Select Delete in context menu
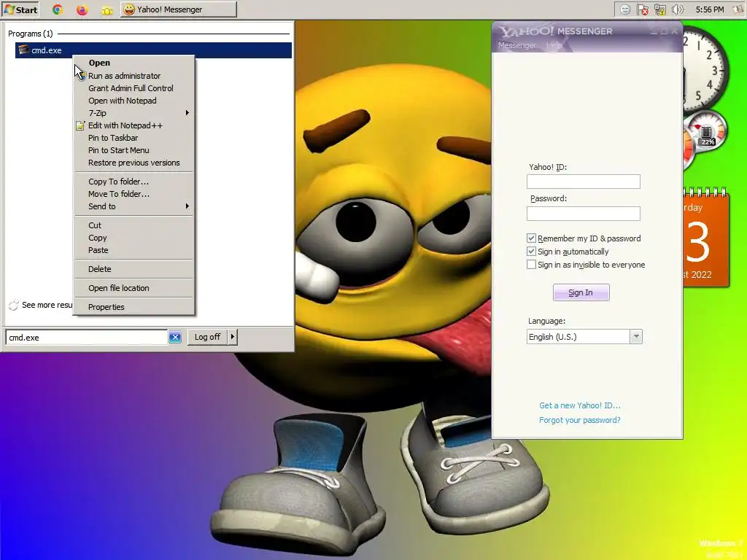 (x=134, y=269)
